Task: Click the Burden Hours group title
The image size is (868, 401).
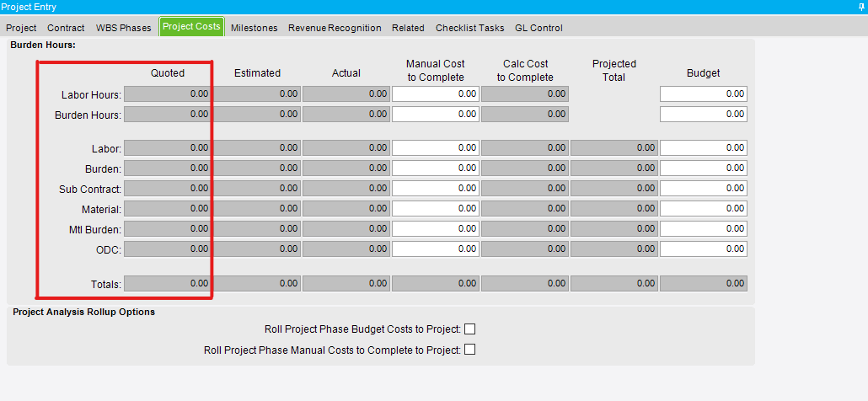Action: pos(43,45)
